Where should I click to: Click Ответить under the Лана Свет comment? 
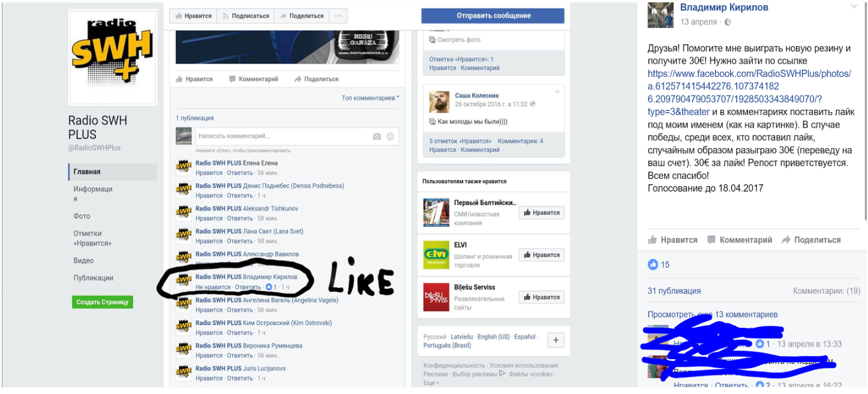[x=240, y=241]
